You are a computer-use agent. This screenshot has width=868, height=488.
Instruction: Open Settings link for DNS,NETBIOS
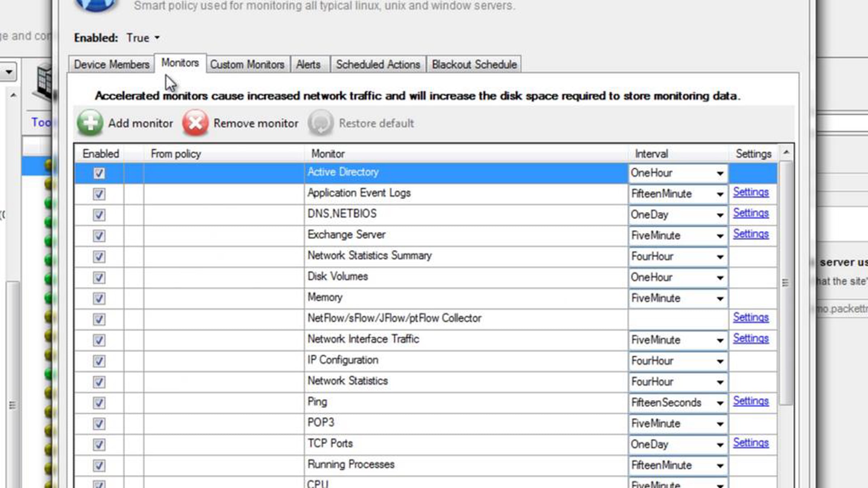[x=750, y=213]
